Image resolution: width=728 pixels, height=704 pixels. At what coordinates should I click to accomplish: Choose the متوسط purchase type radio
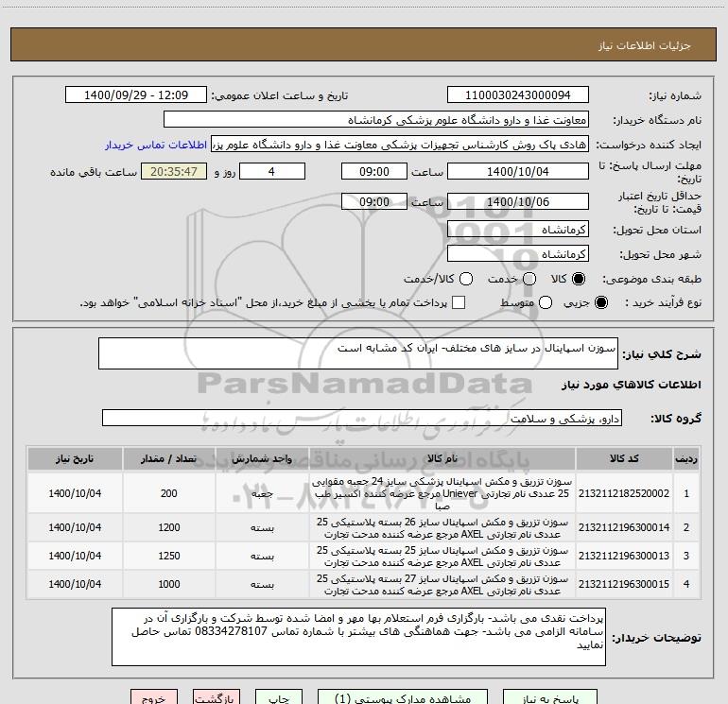546,302
